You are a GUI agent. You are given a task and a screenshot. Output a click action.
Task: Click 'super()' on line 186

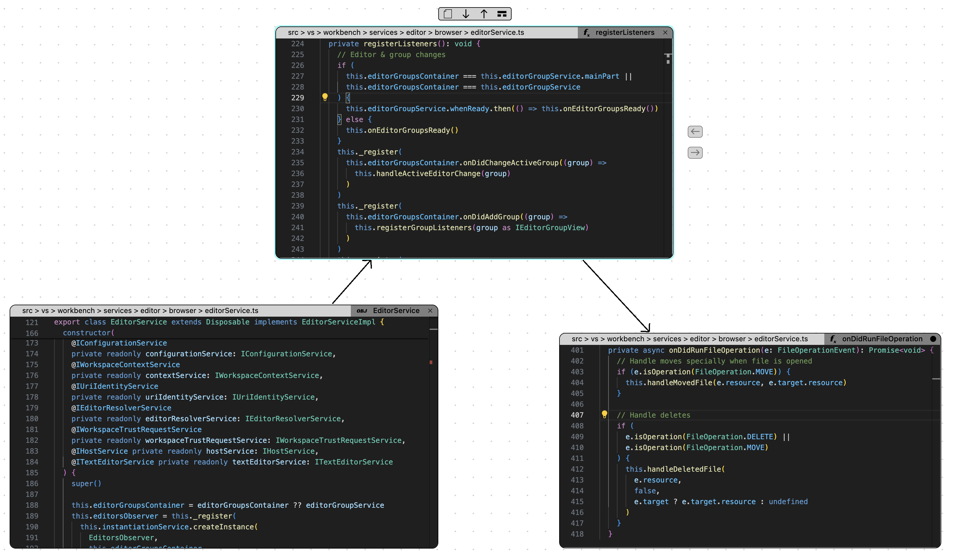87,484
